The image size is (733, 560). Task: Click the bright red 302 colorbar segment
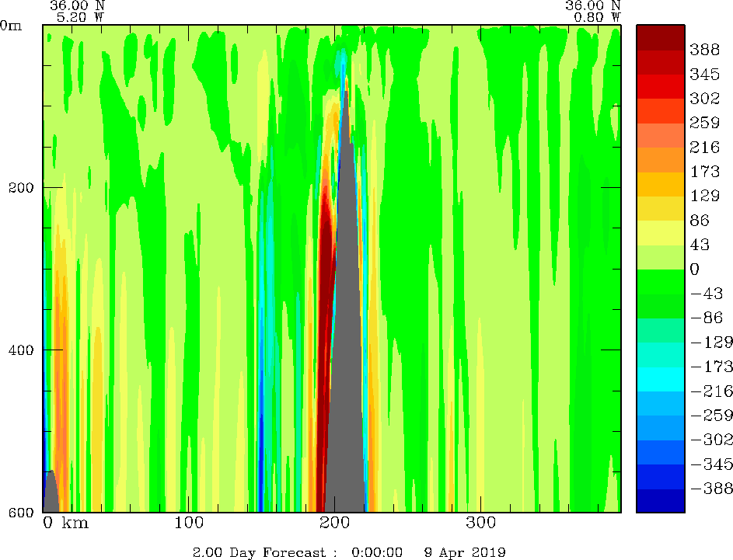(661, 86)
